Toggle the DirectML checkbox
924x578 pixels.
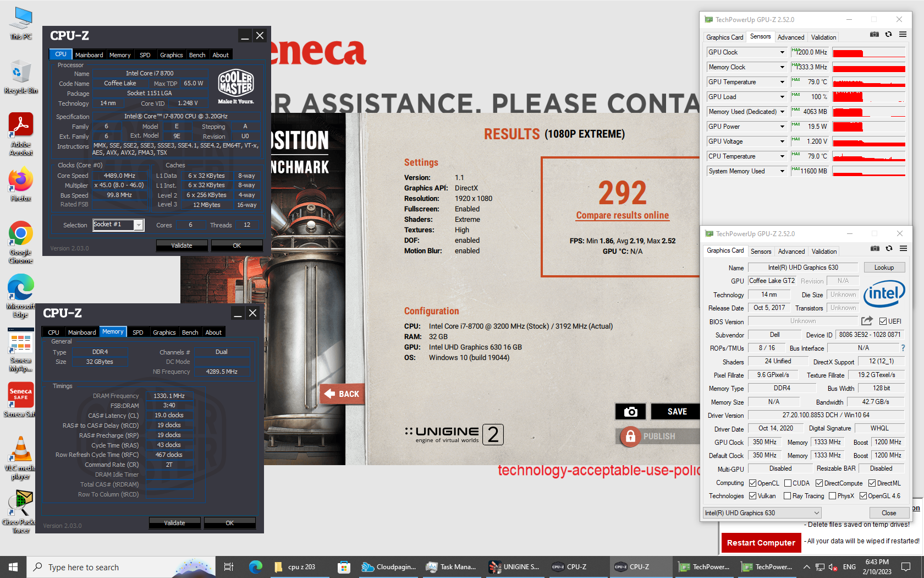coord(872,483)
